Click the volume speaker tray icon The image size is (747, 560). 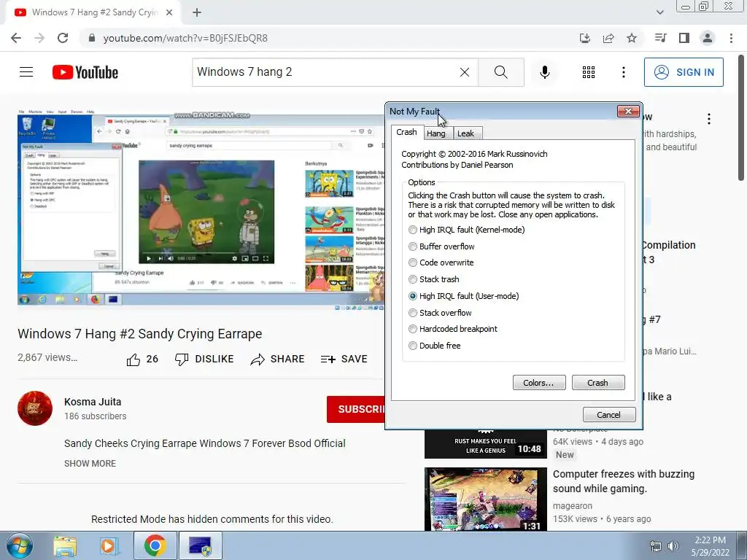coord(673,546)
